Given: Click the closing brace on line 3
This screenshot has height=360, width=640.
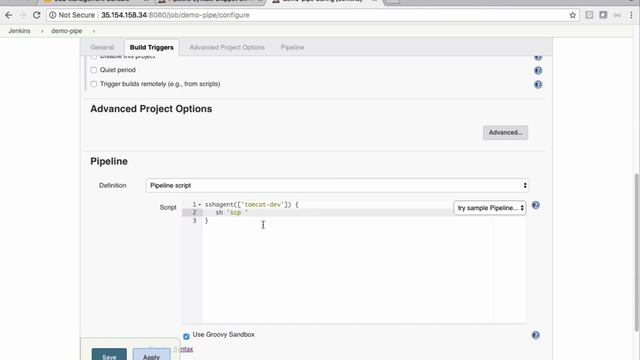Looking at the screenshot, I should tap(207, 221).
